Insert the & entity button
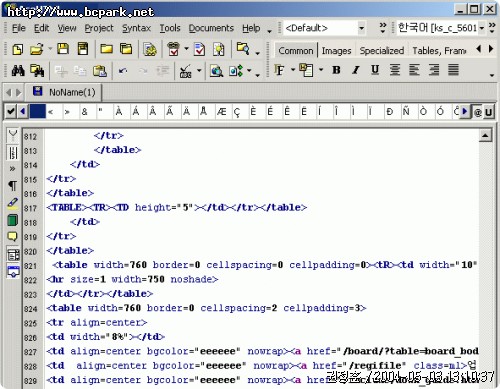This screenshot has width=500, height=389. [84, 112]
